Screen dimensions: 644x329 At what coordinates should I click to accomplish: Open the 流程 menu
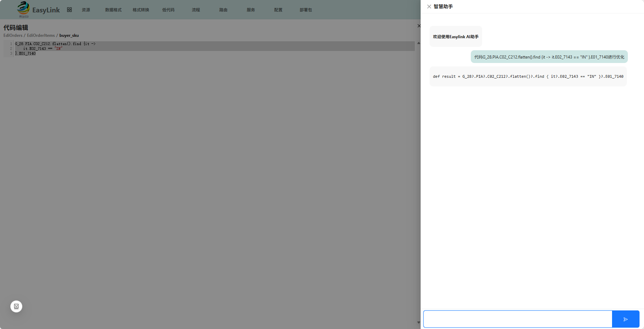click(196, 10)
